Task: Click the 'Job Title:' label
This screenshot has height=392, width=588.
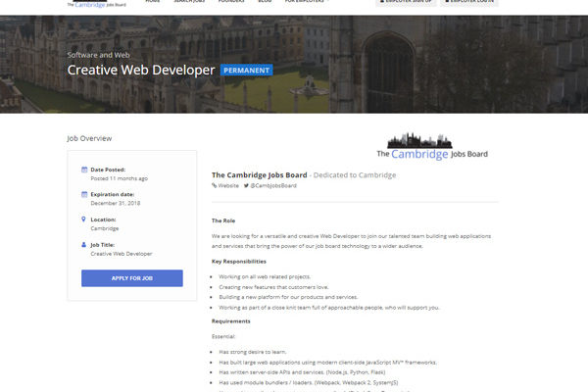Action: pos(103,245)
